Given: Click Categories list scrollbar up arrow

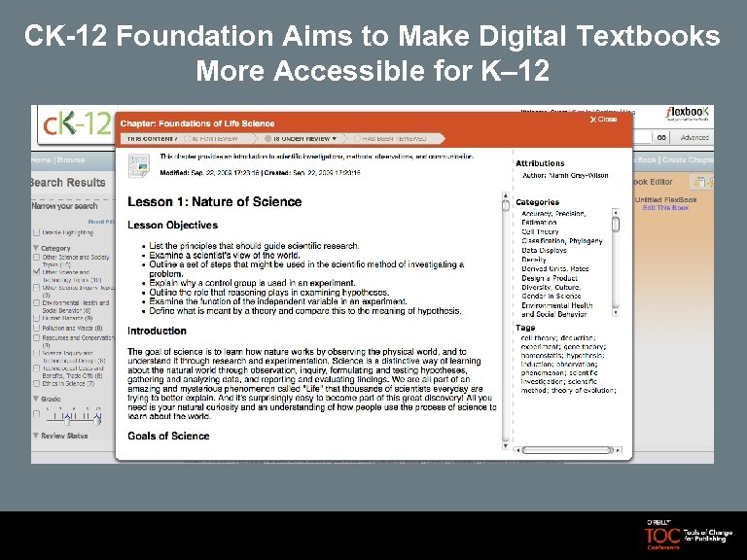Looking at the screenshot, I should [616, 212].
